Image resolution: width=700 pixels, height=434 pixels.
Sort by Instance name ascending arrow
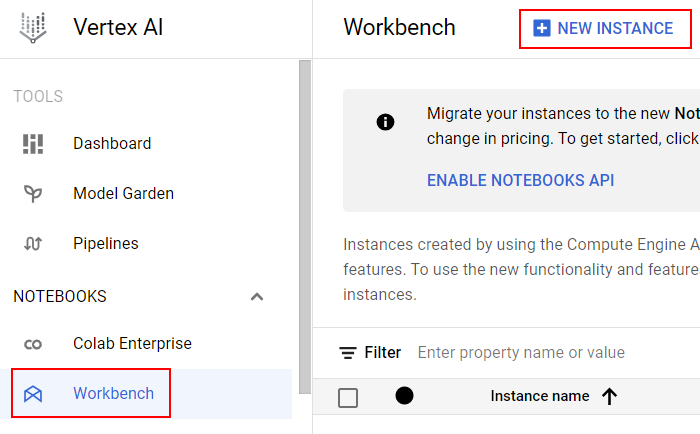pyautogui.click(x=609, y=396)
